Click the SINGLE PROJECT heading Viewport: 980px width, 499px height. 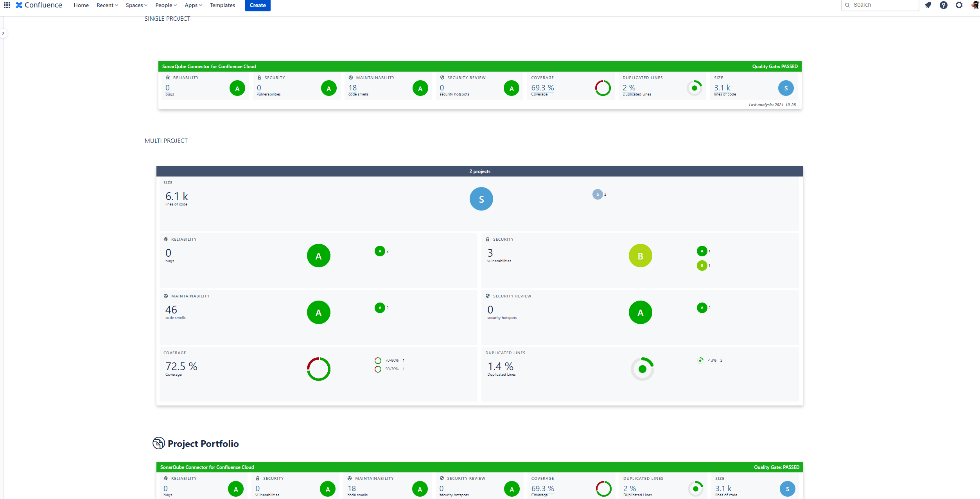[x=167, y=18]
